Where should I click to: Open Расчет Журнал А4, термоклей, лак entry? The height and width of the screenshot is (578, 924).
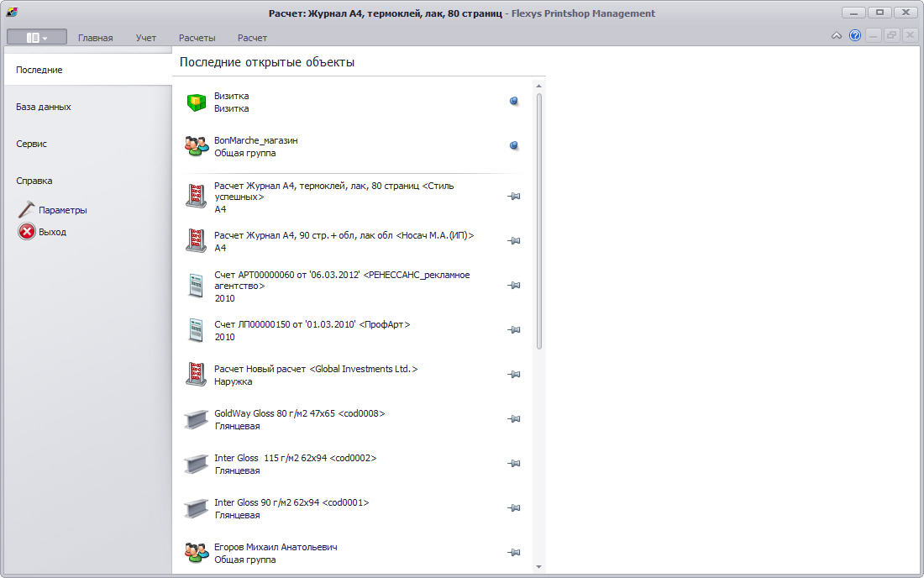353,197
